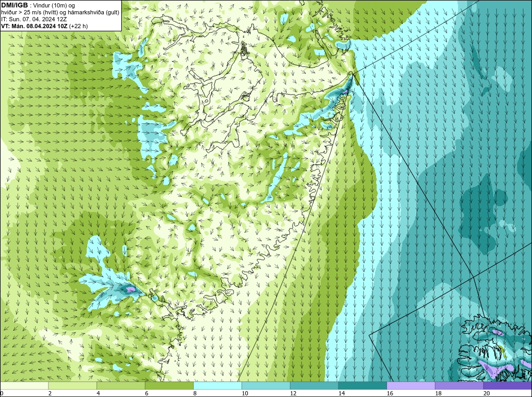Click the "(+22 h)" forecast offset text

(x=78, y=26)
